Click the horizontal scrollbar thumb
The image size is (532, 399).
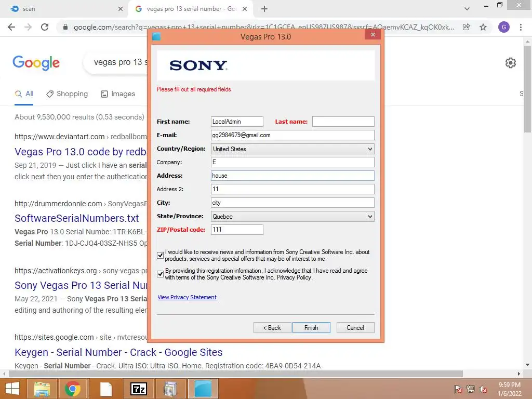[x=236, y=374]
